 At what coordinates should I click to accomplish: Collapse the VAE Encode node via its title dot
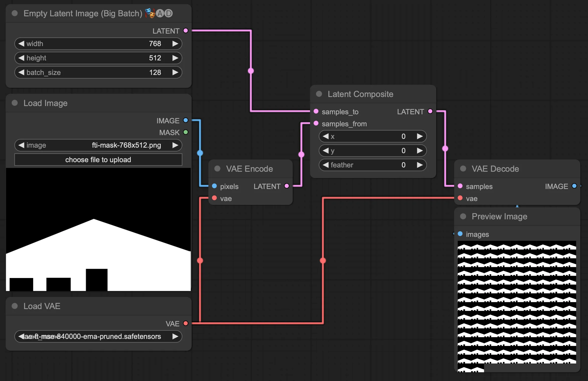[x=217, y=169]
